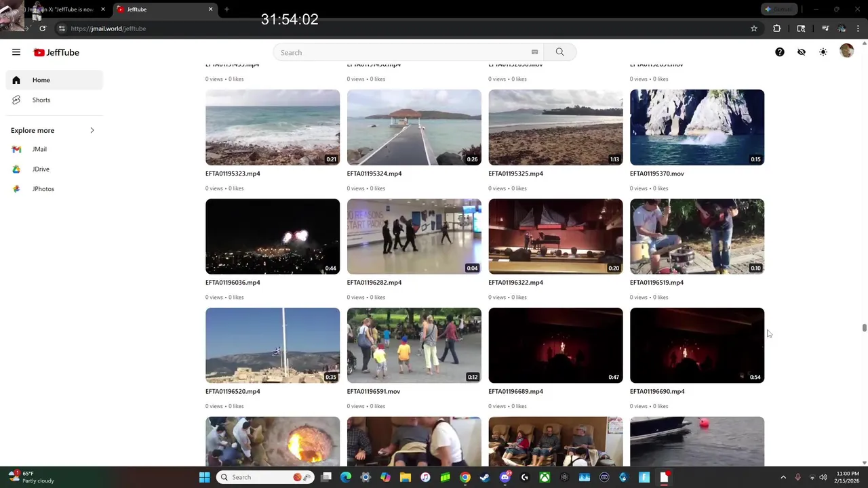The image size is (868, 488).
Task: Open the EFTA01196282.mp4 title link
Action: coord(374,283)
